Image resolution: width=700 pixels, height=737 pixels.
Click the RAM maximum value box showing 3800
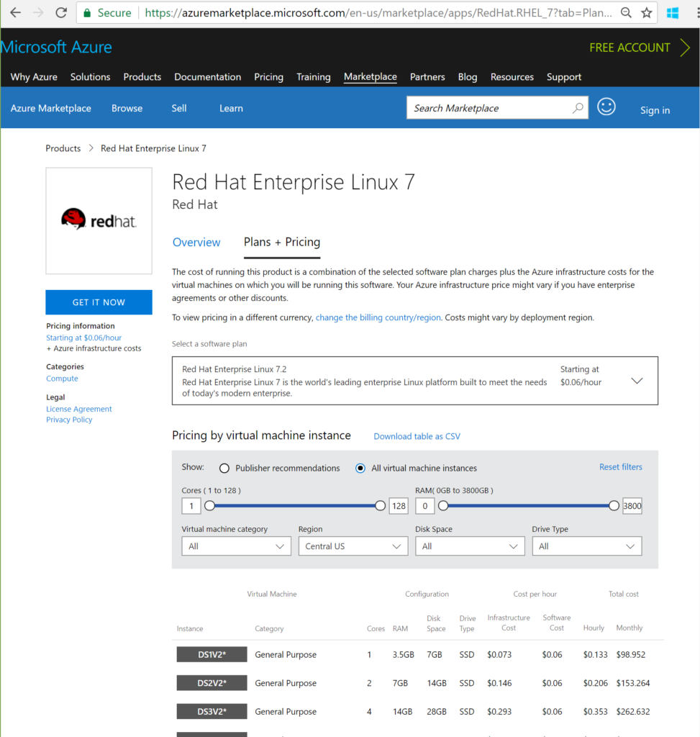click(632, 506)
